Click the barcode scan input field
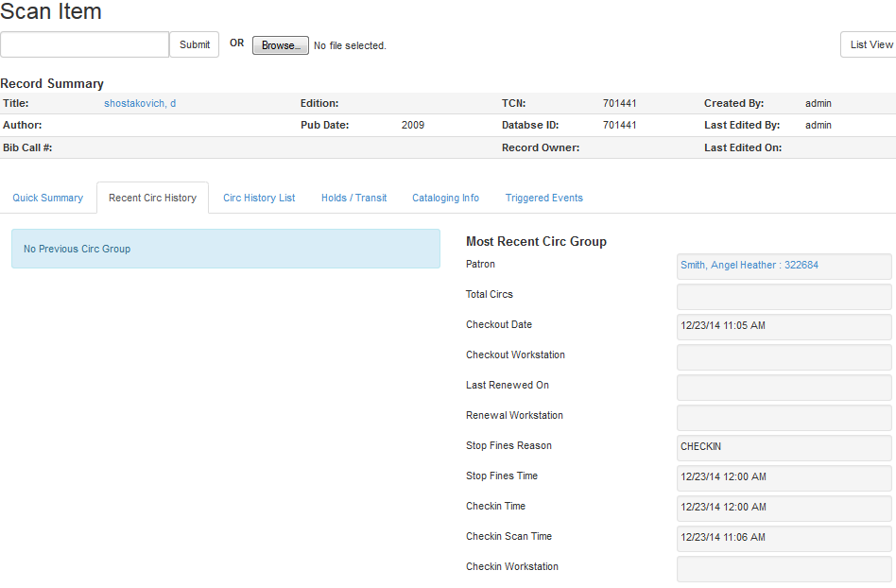 point(84,44)
